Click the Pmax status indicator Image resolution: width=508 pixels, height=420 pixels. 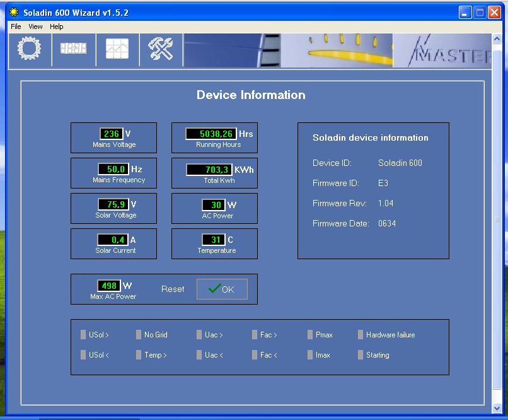click(310, 335)
